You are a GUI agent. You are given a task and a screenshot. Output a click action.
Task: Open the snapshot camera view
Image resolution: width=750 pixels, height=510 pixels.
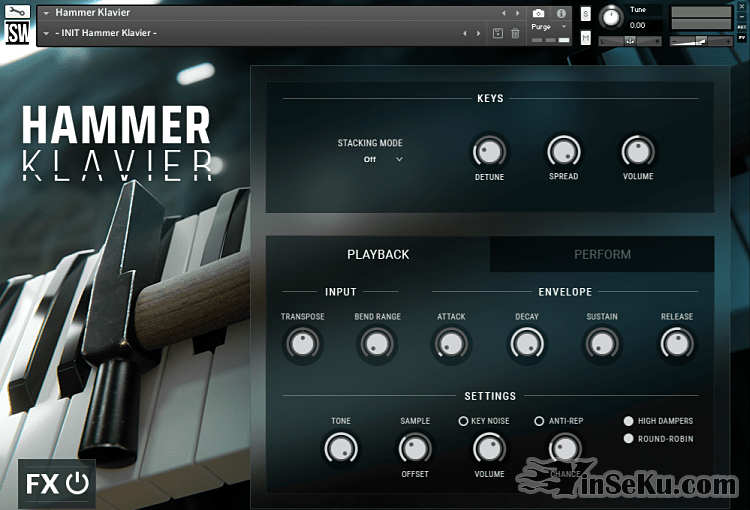click(539, 13)
